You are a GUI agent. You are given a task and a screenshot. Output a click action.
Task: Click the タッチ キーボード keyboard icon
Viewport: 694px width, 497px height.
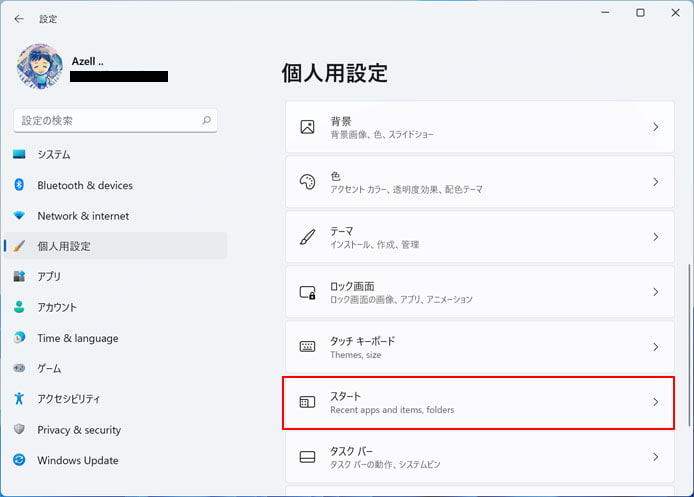(308, 347)
